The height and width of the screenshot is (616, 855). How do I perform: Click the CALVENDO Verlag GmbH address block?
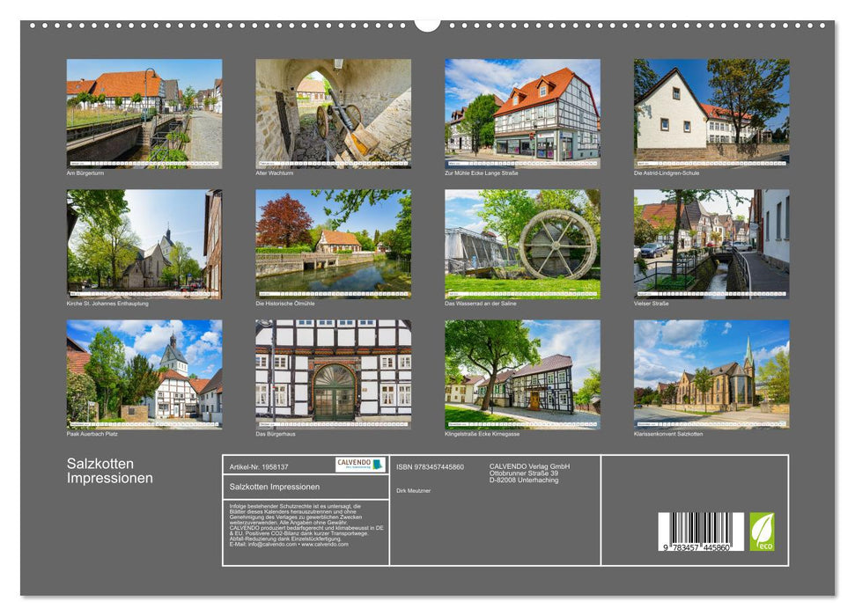click(528, 473)
